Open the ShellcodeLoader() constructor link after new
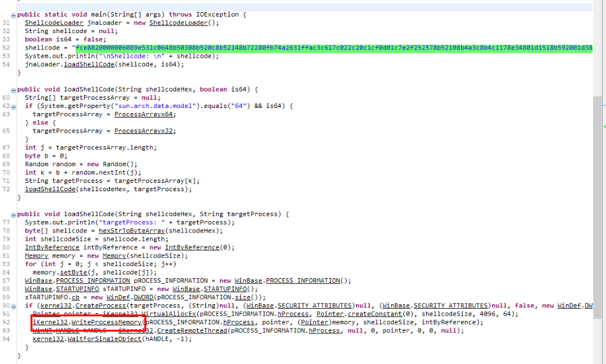 coord(178,23)
